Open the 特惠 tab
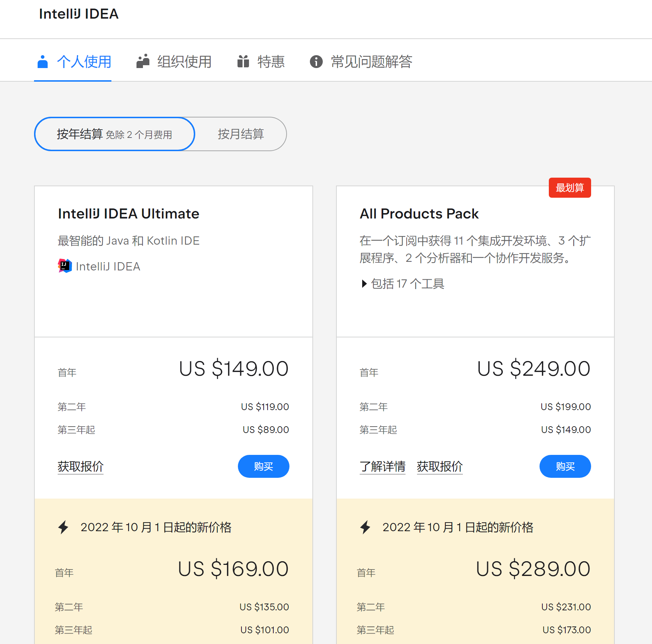Viewport: 652px width, 644px height. pos(261,62)
